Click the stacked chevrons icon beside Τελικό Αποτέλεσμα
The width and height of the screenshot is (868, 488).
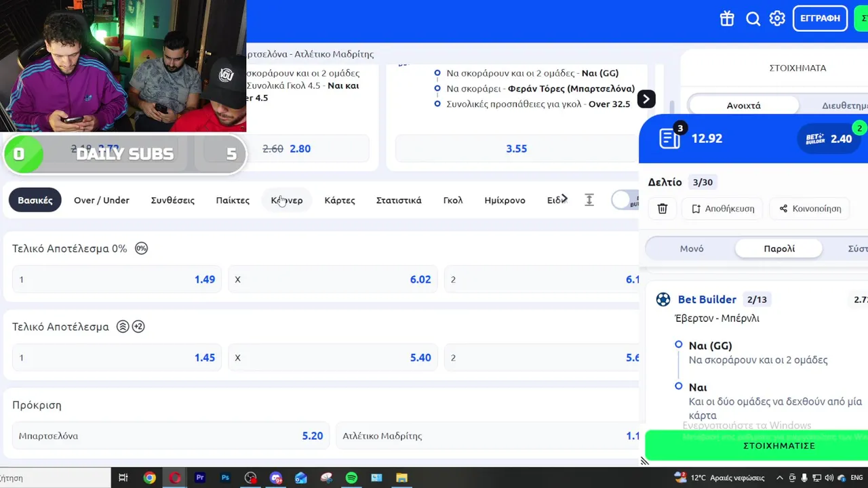(123, 327)
